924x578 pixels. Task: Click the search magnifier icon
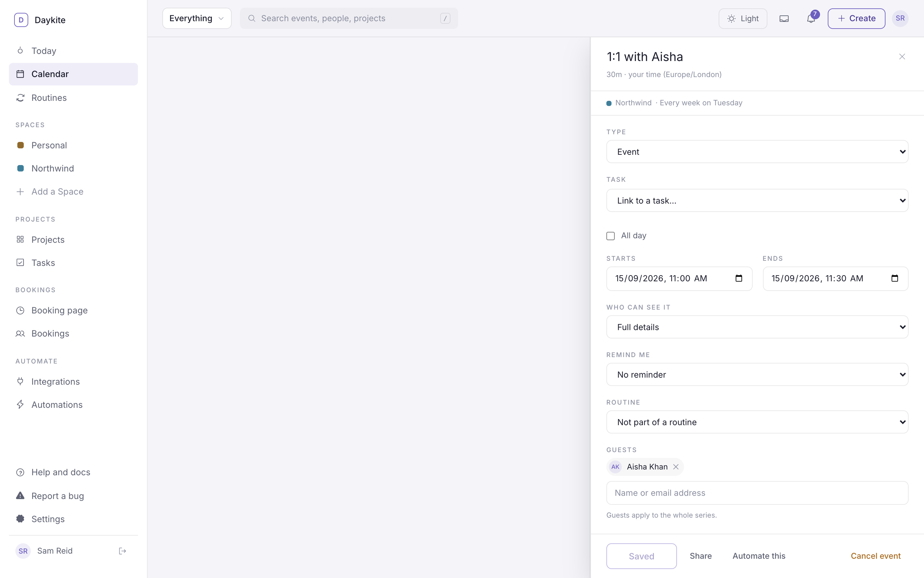pos(252,18)
